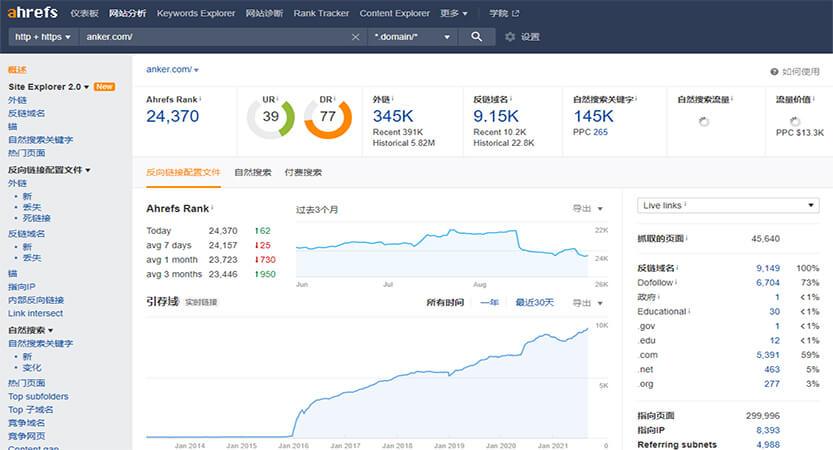Select 最近30天 range for 引荐域

[534, 303]
